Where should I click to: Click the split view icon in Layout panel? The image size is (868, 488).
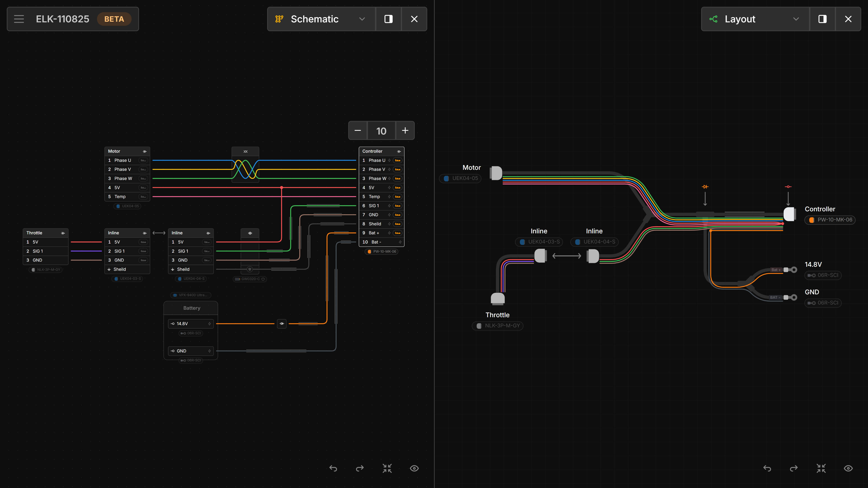coord(822,19)
